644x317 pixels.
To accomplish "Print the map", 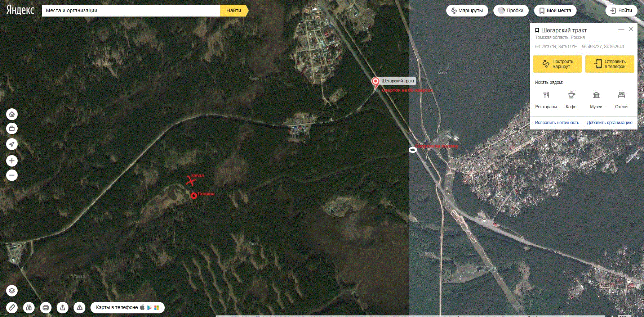I will (46, 308).
